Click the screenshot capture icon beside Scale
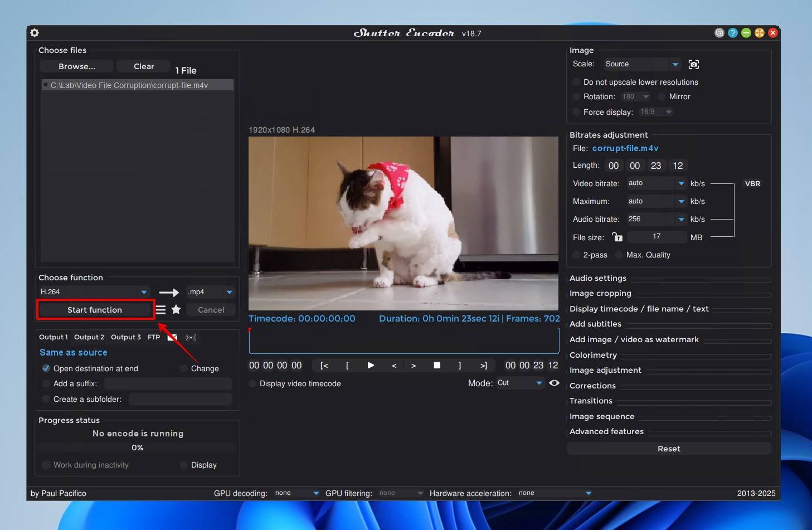Screen dimensions: 812x530 (x=693, y=64)
